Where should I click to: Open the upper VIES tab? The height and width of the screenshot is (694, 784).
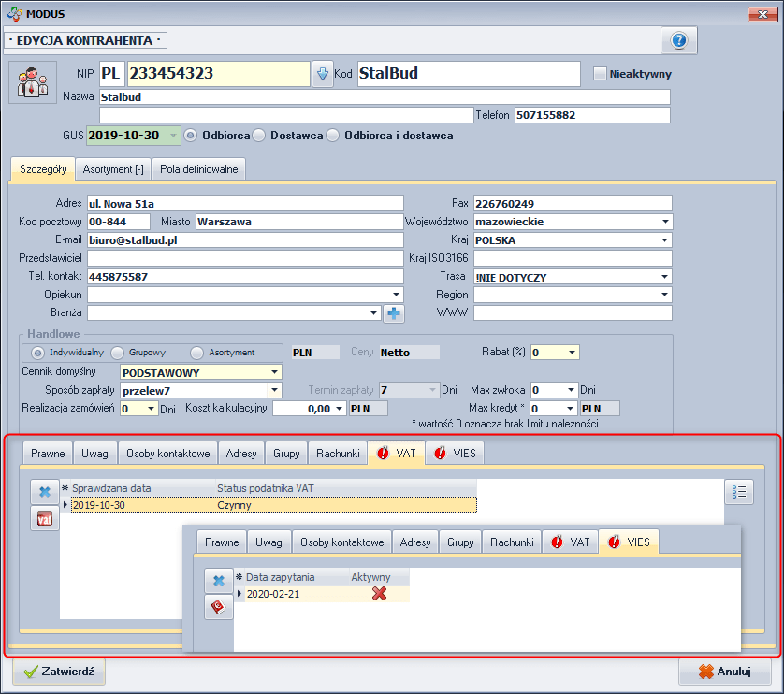pyautogui.click(x=455, y=454)
